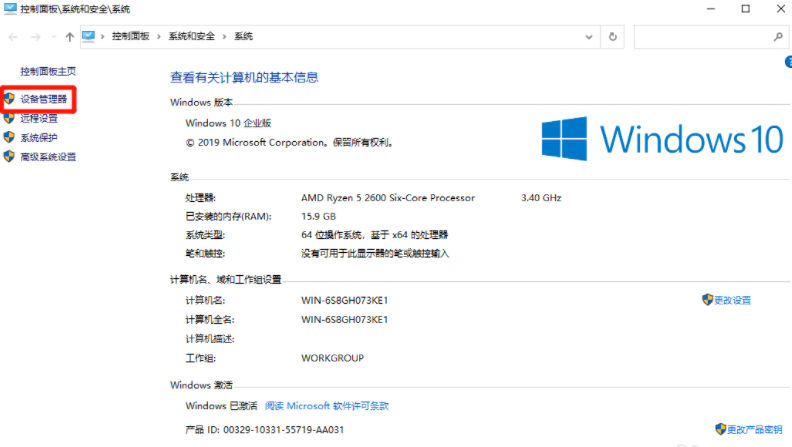Click the 查看有关计算机的基本信息 heading
This screenshot has height=447, width=792.
(x=244, y=77)
